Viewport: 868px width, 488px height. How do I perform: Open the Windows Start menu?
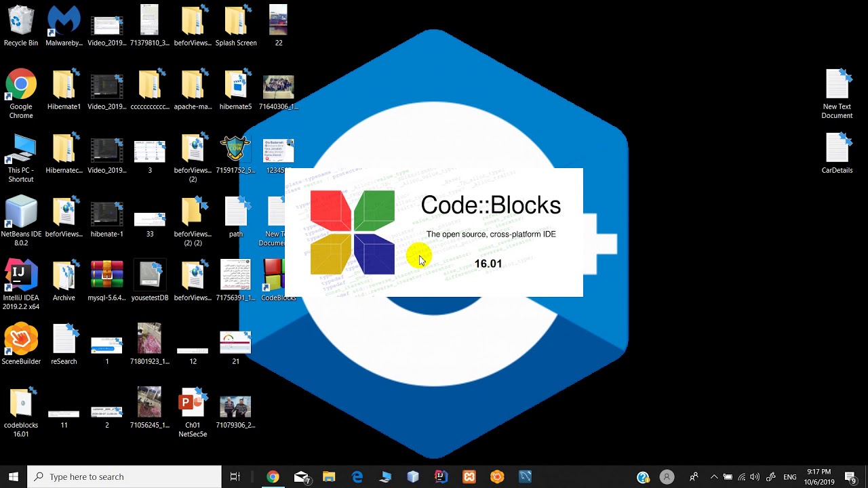(14, 476)
